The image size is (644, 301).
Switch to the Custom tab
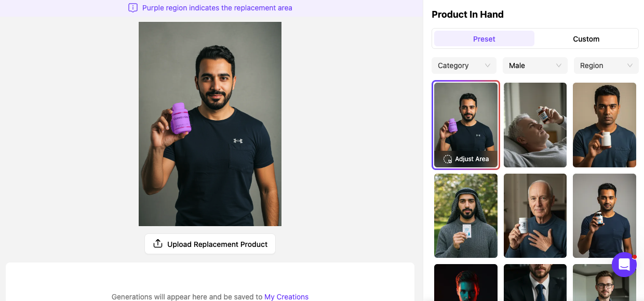(586, 39)
